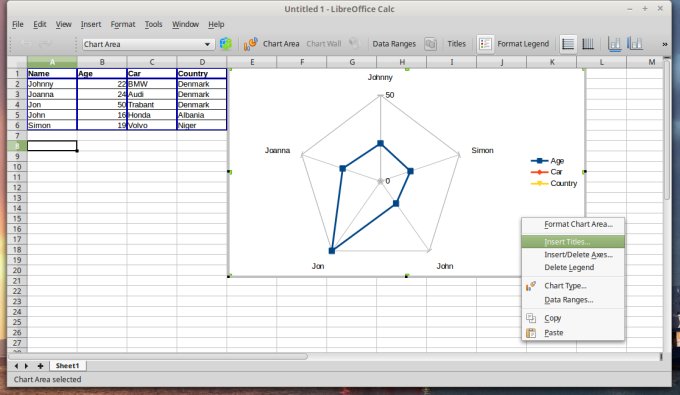Open the chart element selector dropdown

[x=207, y=44]
